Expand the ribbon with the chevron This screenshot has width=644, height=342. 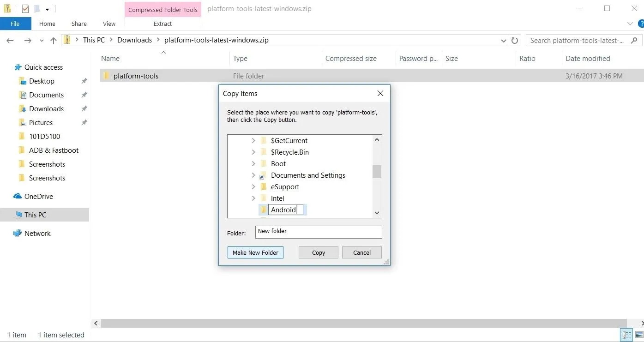pyautogui.click(x=630, y=24)
